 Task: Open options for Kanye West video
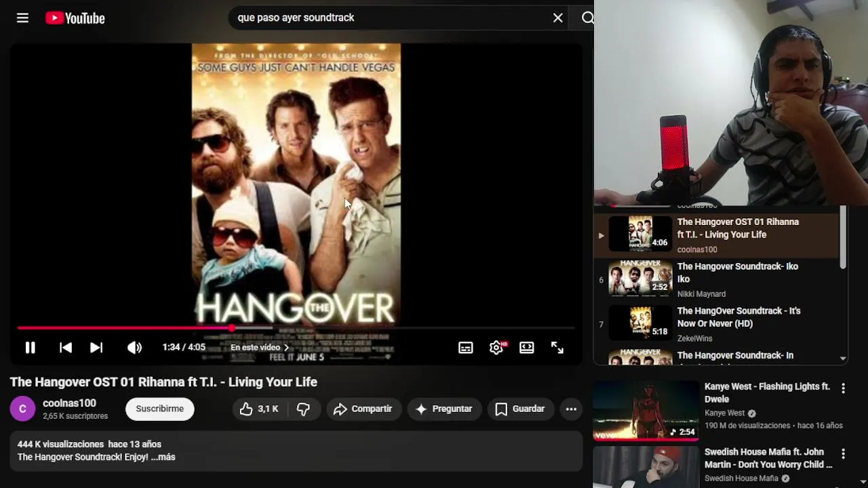click(x=843, y=388)
